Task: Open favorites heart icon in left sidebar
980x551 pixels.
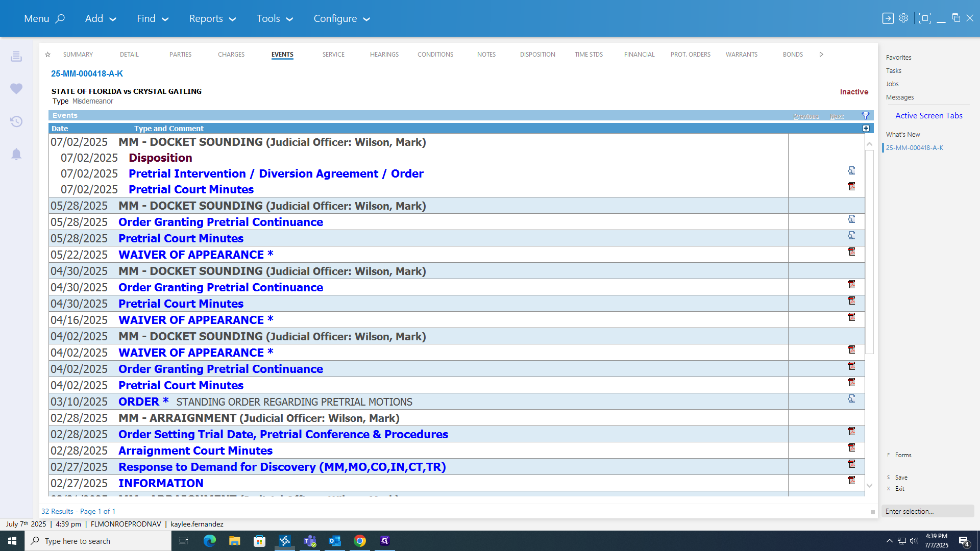Action: tap(16, 89)
